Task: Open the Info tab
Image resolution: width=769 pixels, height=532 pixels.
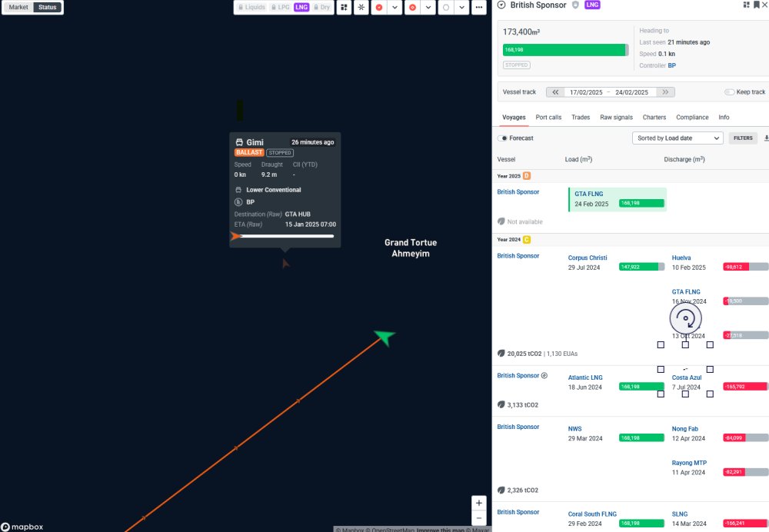Action: pos(724,118)
